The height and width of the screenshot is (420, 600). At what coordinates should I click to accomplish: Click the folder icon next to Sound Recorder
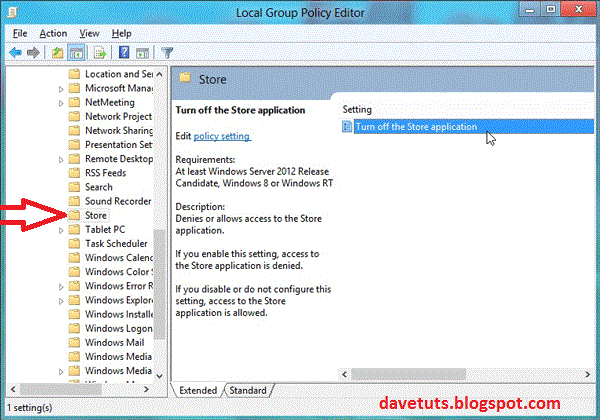[74, 201]
